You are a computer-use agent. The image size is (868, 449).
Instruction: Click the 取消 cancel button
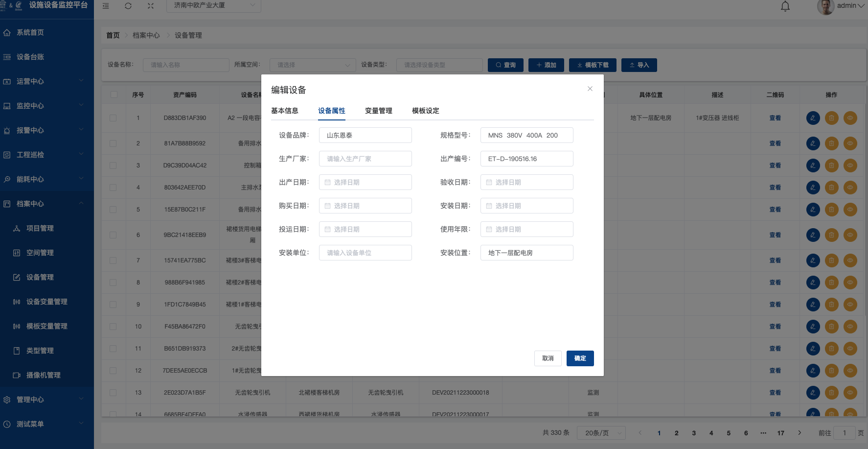click(548, 358)
